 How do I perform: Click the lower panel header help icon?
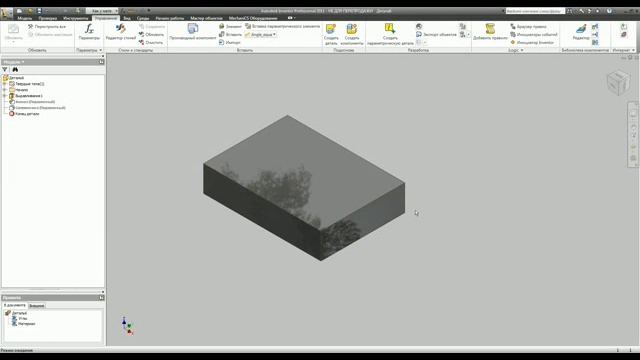(x=101, y=298)
